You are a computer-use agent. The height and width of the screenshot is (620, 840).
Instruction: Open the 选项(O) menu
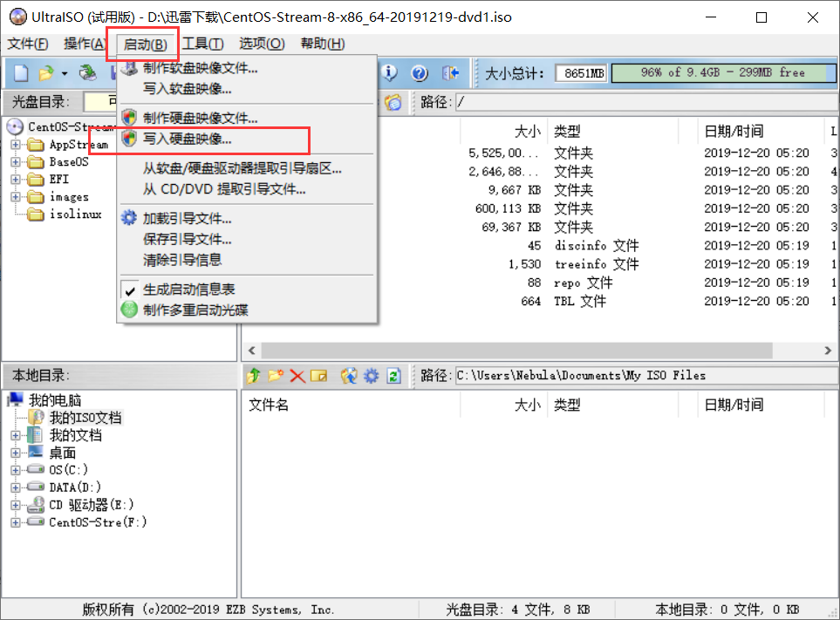262,44
